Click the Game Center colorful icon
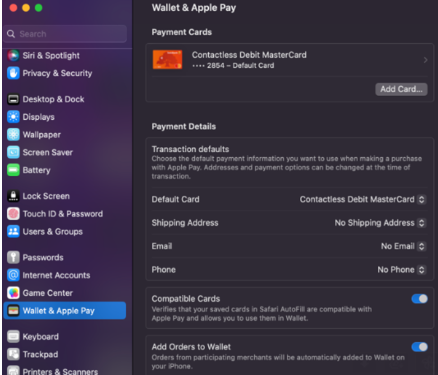The width and height of the screenshot is (438, 375). 13,293
